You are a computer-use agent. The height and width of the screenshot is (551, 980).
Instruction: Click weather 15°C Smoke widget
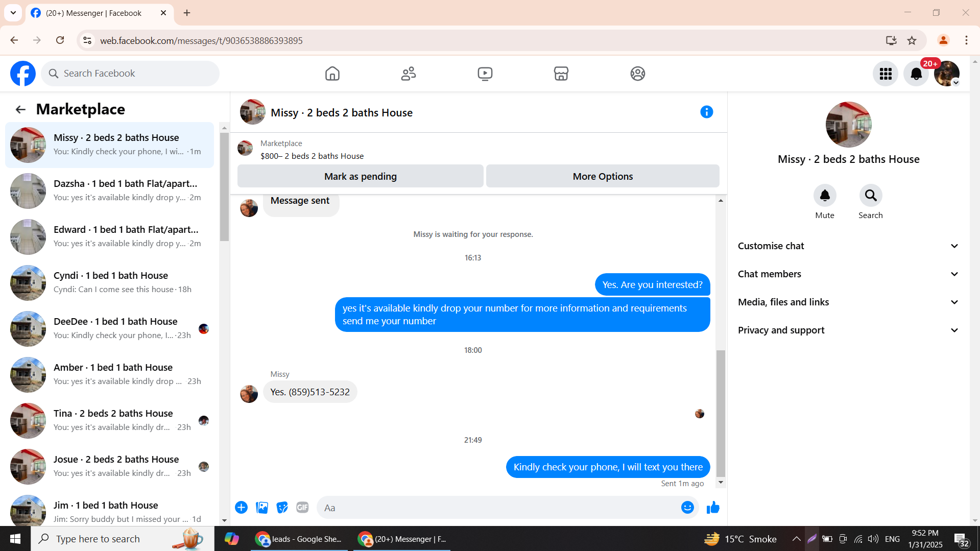pos(740,539)
